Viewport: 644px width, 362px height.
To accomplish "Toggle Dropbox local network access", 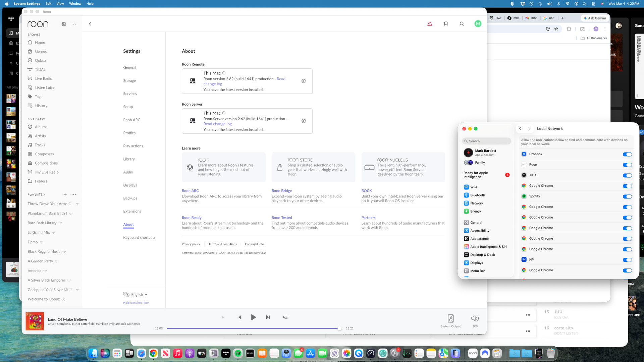I will pos(627,154).
